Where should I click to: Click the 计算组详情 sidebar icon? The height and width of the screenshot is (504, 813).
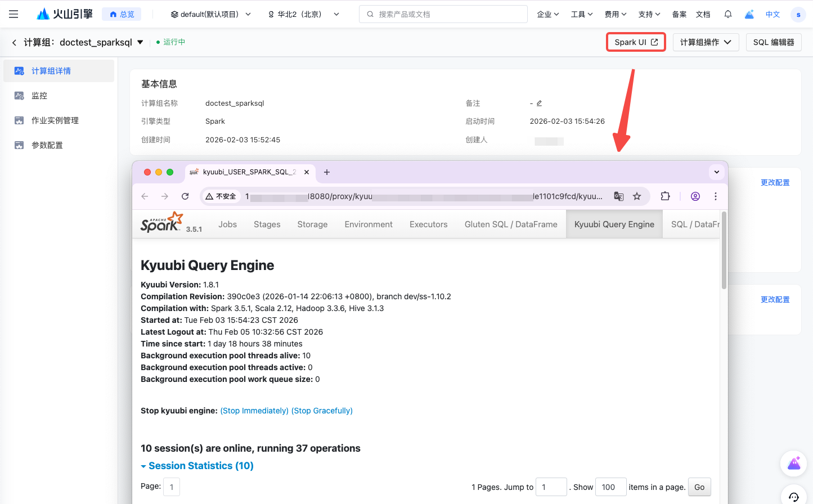pyautogui.click(x=19, y=71)
